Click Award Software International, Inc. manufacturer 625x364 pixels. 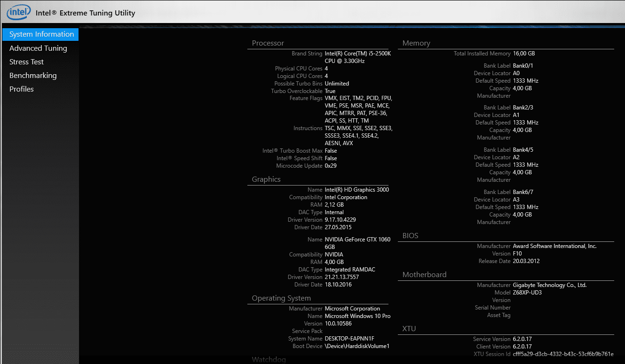[555, 246]
